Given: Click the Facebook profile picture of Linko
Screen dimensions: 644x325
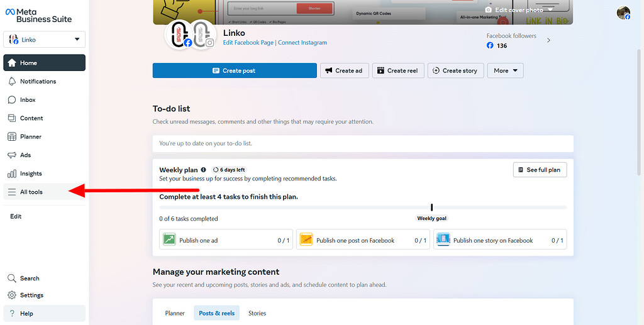Looking at the screenshot, I should click(x=179, y=35).
